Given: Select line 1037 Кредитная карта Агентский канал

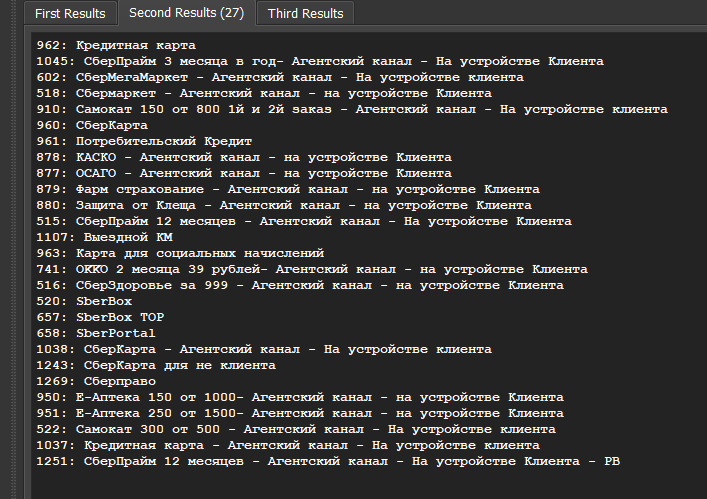Looking at the screenshot, I should [288, 445].
